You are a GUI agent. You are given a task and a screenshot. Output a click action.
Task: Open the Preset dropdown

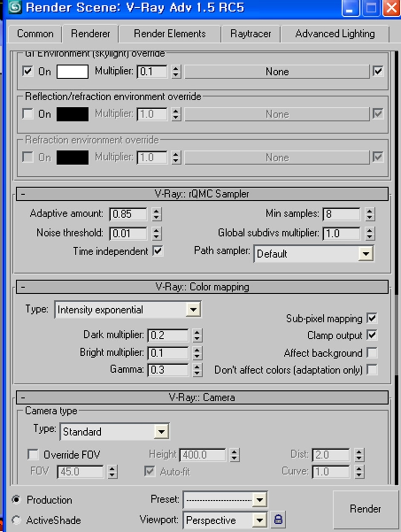pos(225,499)
